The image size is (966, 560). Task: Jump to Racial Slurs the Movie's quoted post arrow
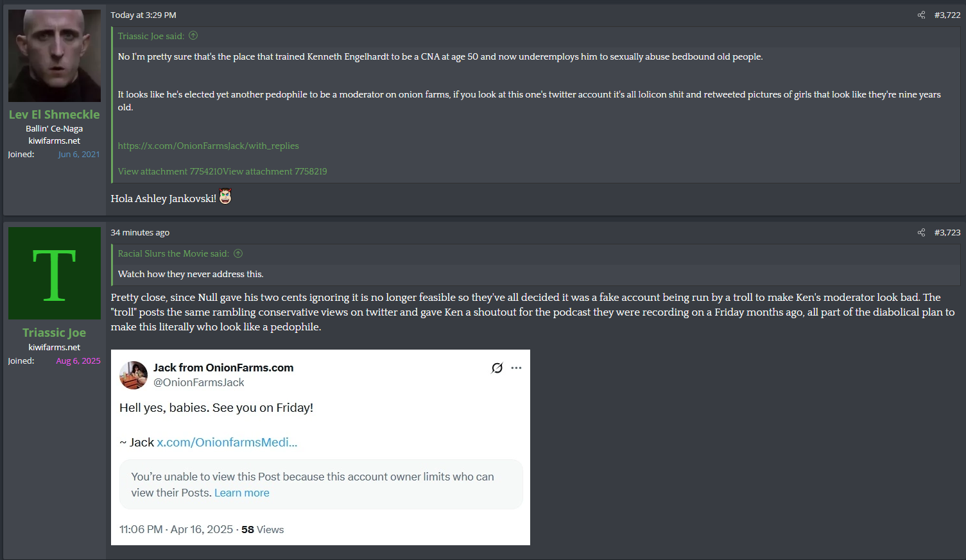click(x=238, y=253)
